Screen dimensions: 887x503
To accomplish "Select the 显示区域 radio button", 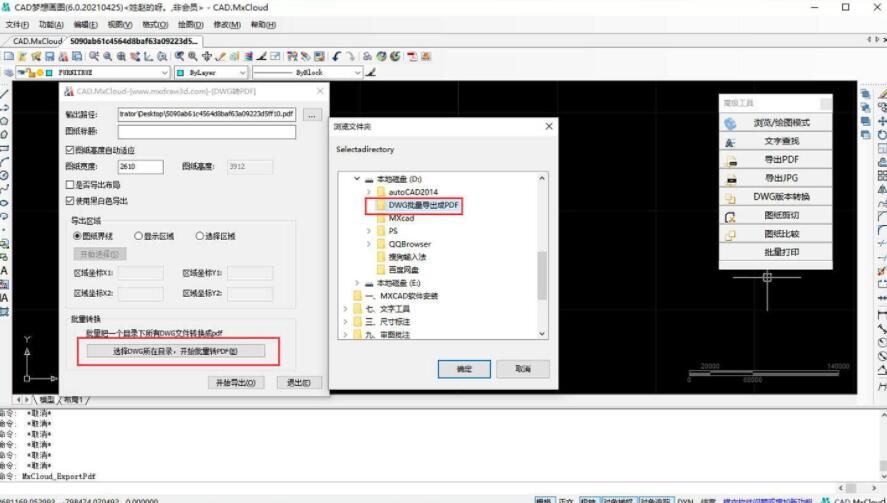I will 139,236.
